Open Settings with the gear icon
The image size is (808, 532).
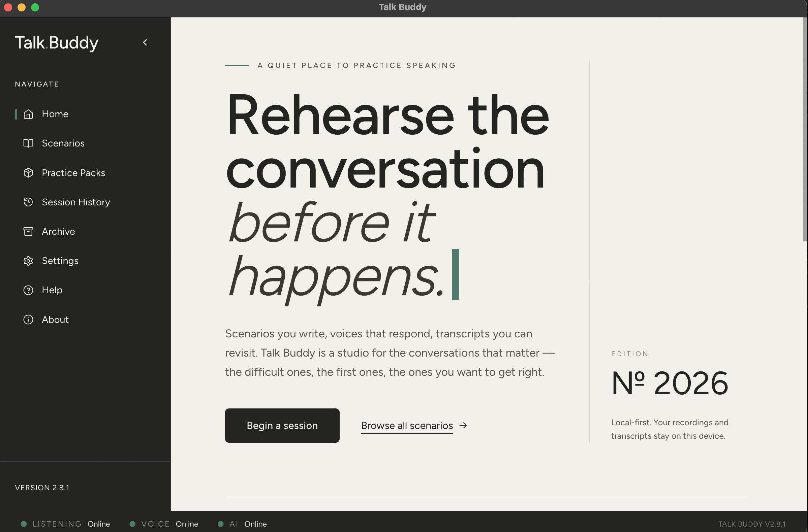[x=29, y=261]
